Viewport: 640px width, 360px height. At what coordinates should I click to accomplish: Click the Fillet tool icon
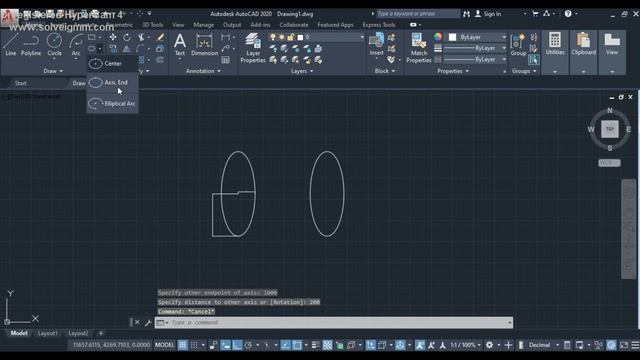click(141, 49)
